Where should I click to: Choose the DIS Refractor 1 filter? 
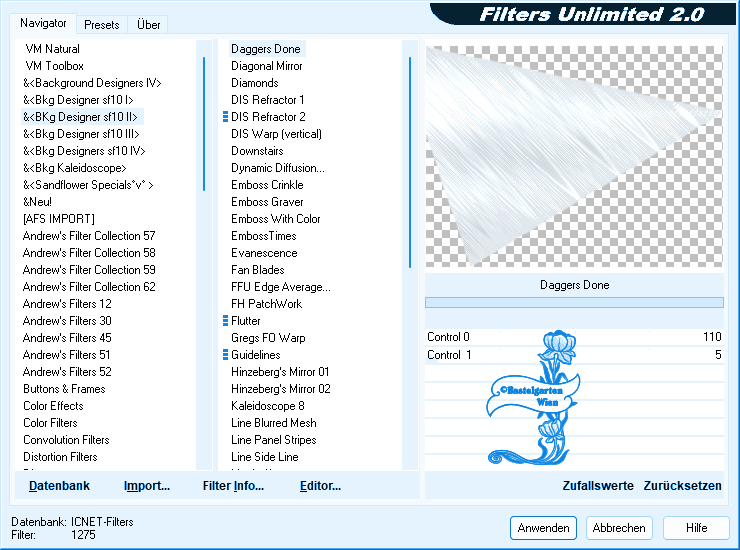pos(268,100)
